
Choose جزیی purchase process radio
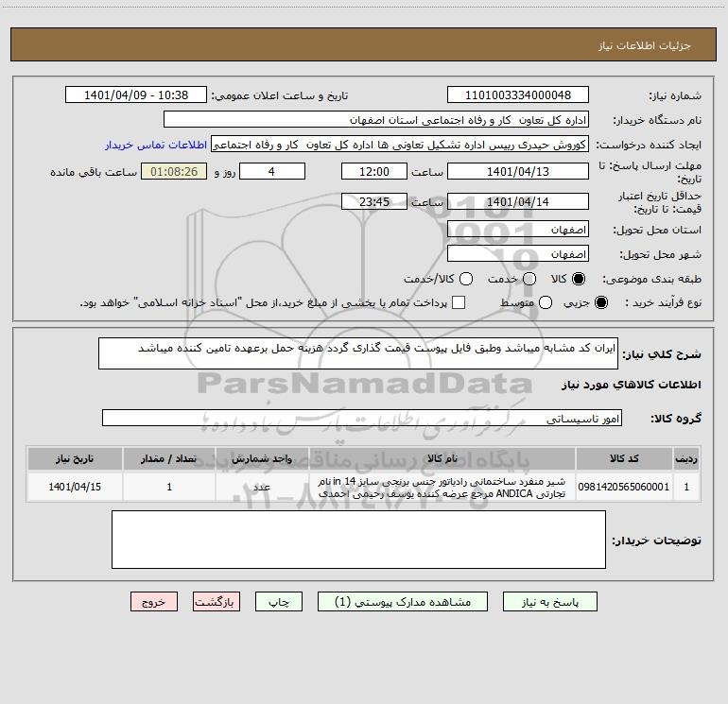coord(600,302)
